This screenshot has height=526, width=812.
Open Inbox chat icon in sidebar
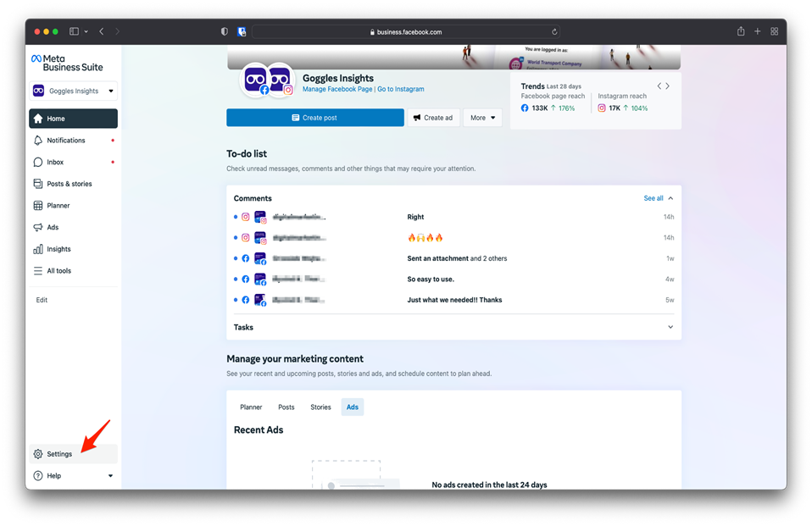point(38,162)
